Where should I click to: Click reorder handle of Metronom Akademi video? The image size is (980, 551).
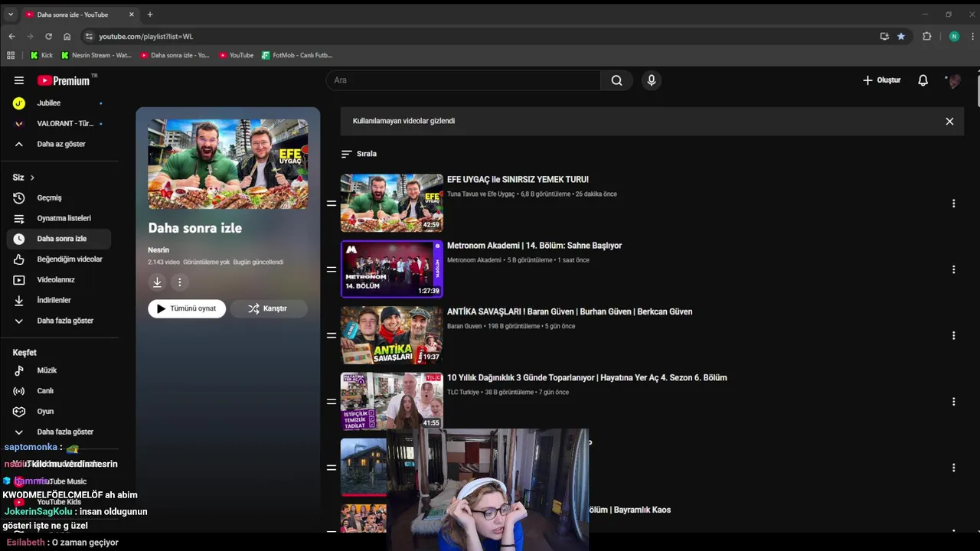pyautogui.click(x=332, y=269)
